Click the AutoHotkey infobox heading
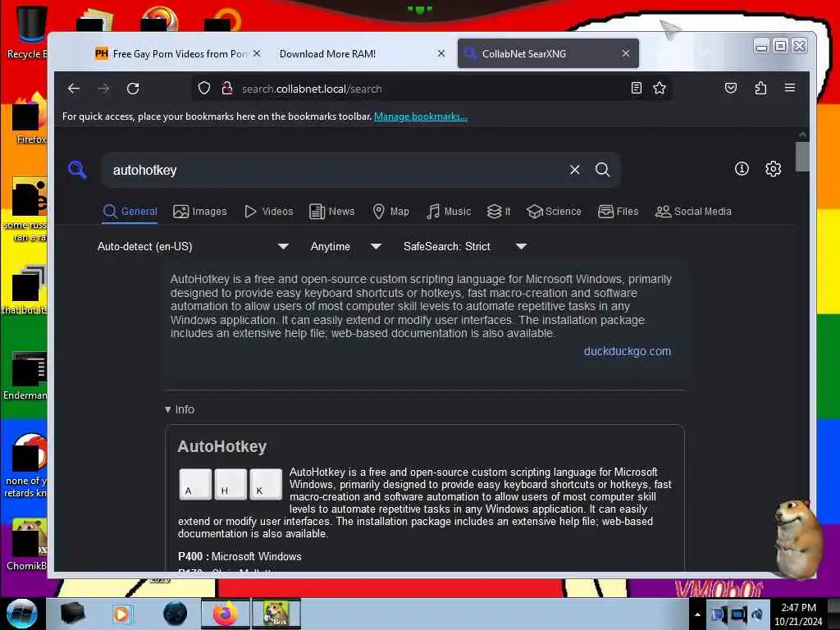Image resolution: width=840 pixels, height=630 pixels. coord(221,446)
